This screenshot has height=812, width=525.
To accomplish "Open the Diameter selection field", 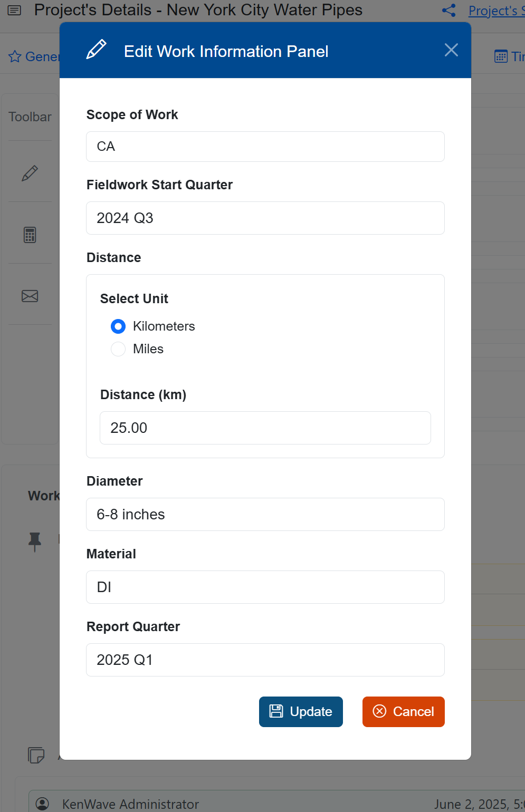I will tap(265, 514).
